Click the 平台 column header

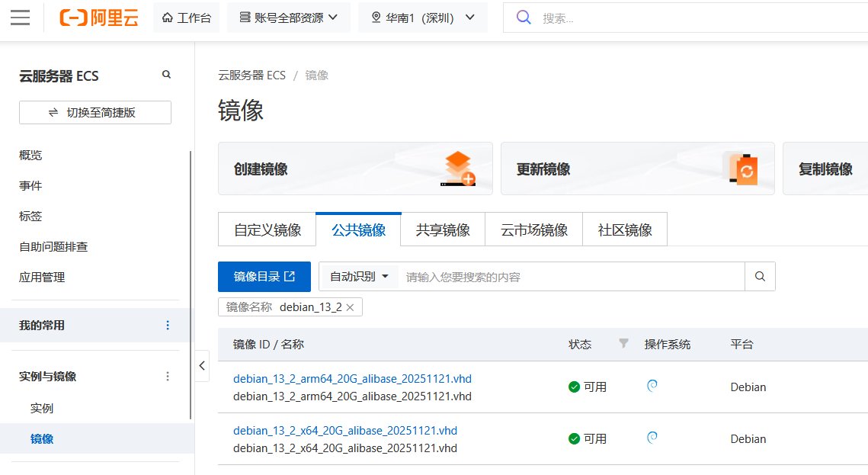(741, 345)
